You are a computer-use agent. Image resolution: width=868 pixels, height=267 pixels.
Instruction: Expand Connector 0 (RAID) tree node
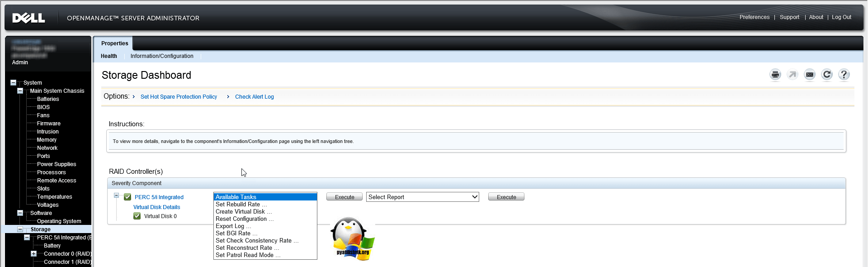[33, 254]
